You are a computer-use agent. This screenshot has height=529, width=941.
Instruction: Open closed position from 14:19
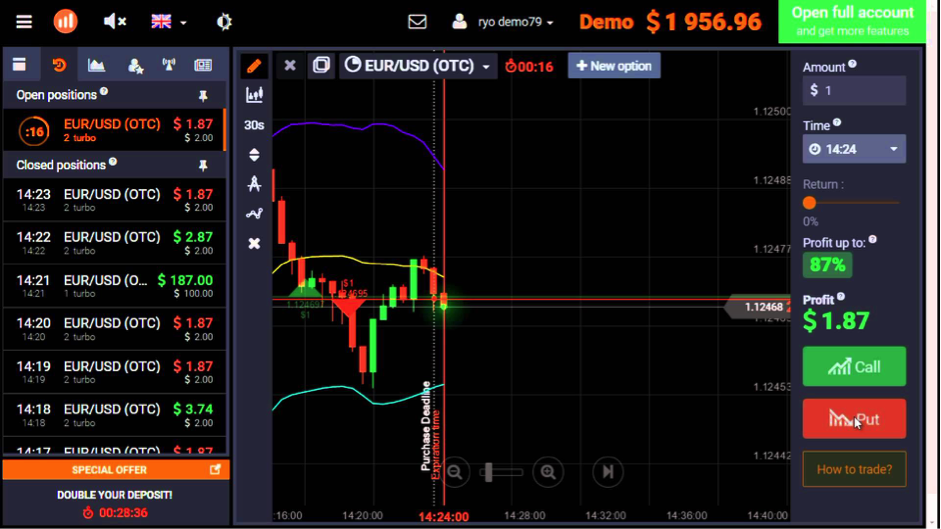click(x=114, y=372)
